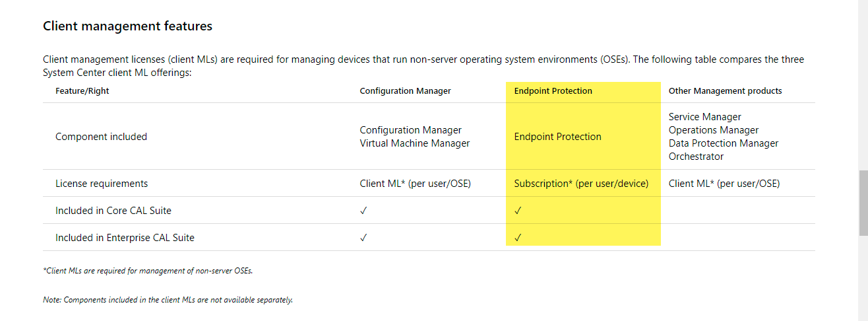Image resolution: width=868 pixels, height=321 pixels.
Task: Click Core CAL checkmark under Configuration Manager
Action: (363, 211)
